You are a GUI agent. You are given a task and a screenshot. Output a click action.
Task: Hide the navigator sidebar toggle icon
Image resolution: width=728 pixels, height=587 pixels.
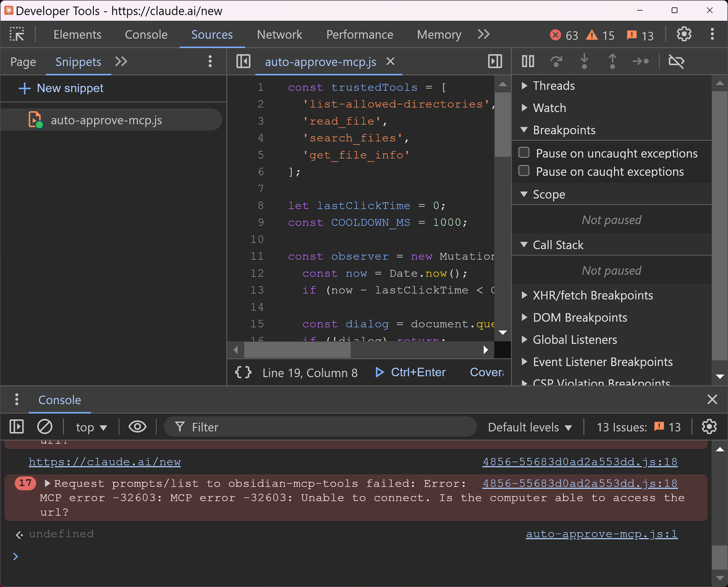[x=243, y=61]
